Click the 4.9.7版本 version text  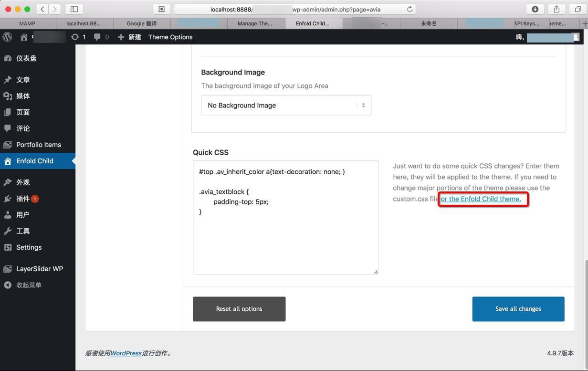point(560,353)
